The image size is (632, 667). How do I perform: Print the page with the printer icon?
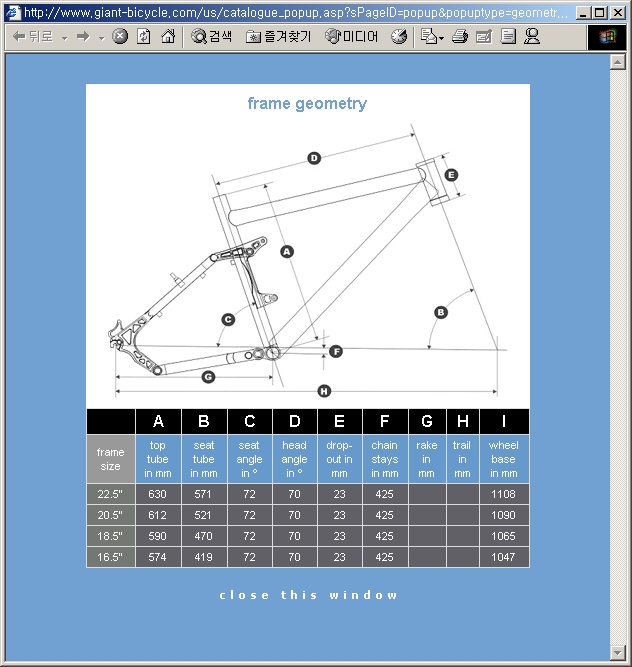point(460,37)
